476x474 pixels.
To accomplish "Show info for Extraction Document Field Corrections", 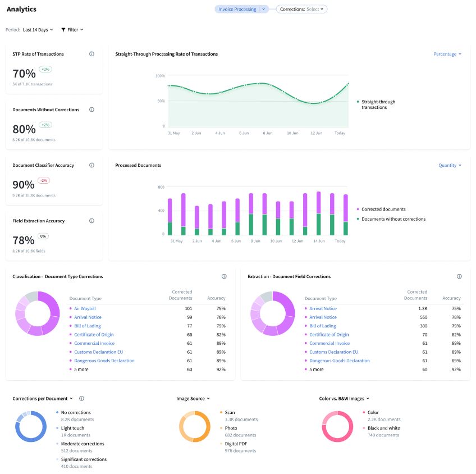I will tap(459, 276).
